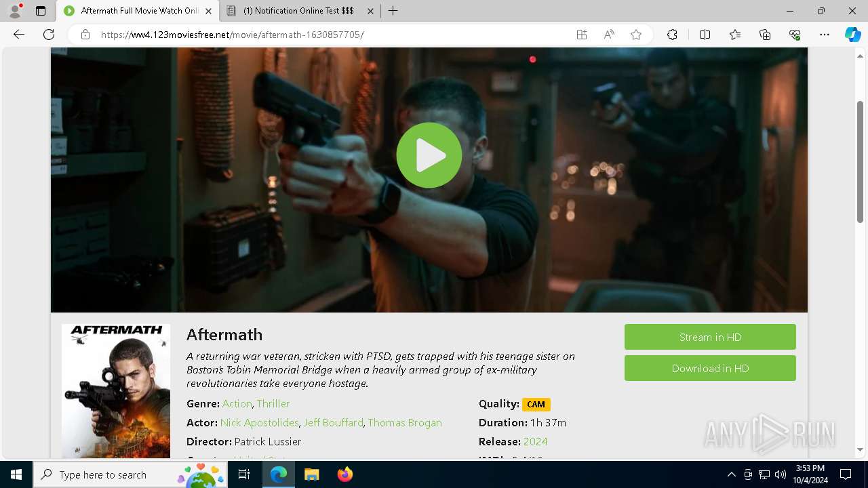This screenshot has height=488, width=868.
Task: Enable Read aloud in address bar
Action: [x=609, y=35]
